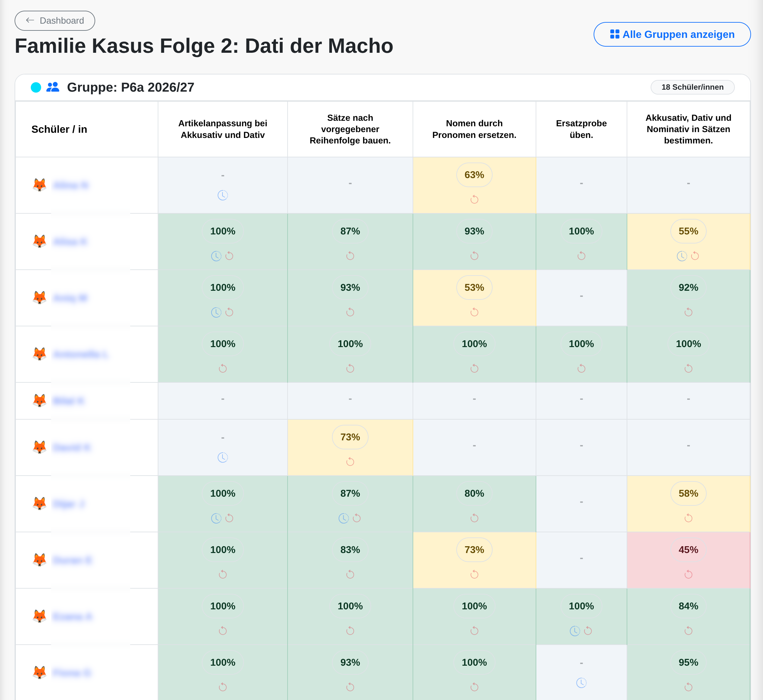
Task: Click Nomen durch Pronomen ersetzen header
Action: tap(474, 129)
